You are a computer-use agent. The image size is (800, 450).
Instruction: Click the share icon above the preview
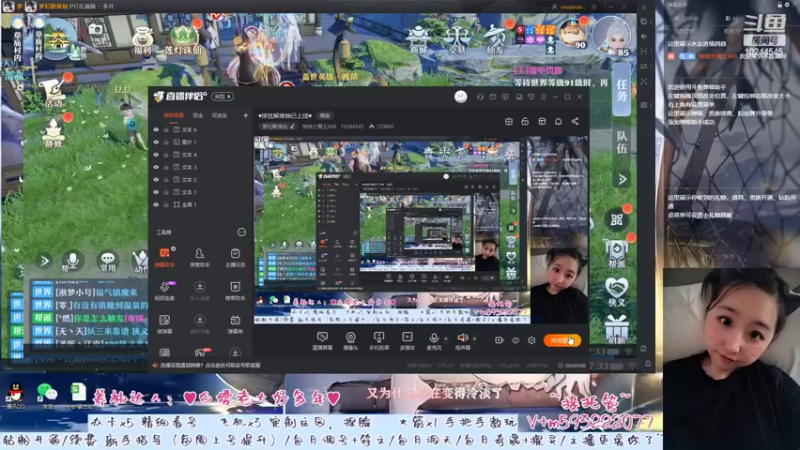click(575, 121)
